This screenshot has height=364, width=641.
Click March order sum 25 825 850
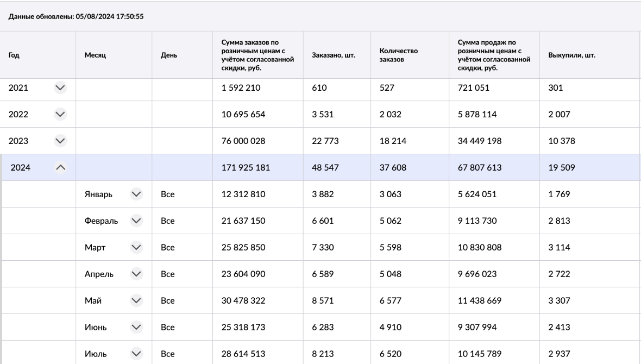(258, 247)
